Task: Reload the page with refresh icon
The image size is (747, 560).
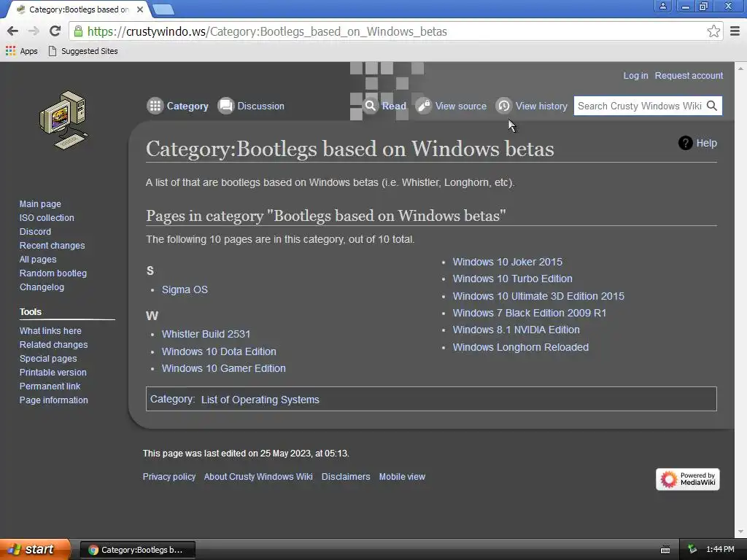Action: [x=55, y=31]
